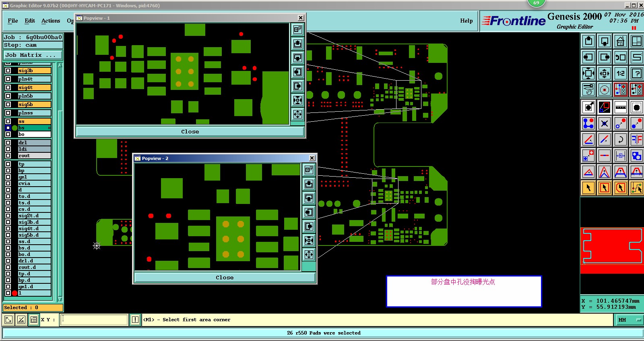Viewport: 644px width, 341px height.
Task: Click the grid icon left of XY label
Action: [x=34, y=320]
